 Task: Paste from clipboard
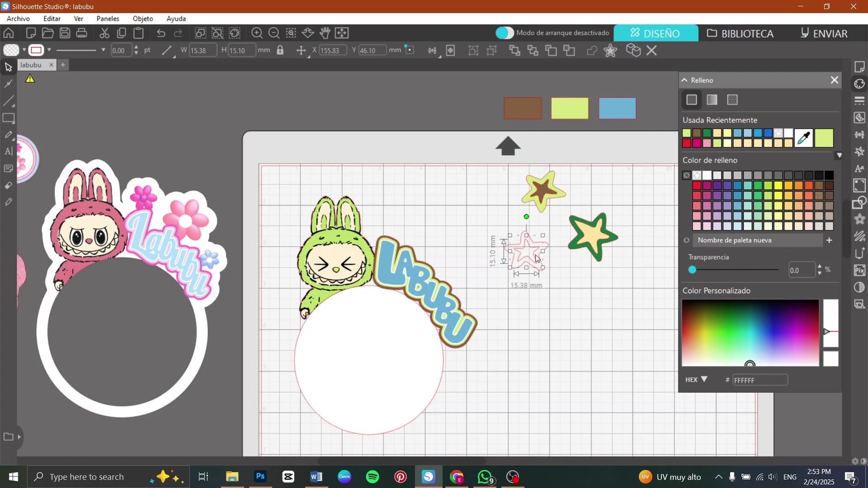138,33
